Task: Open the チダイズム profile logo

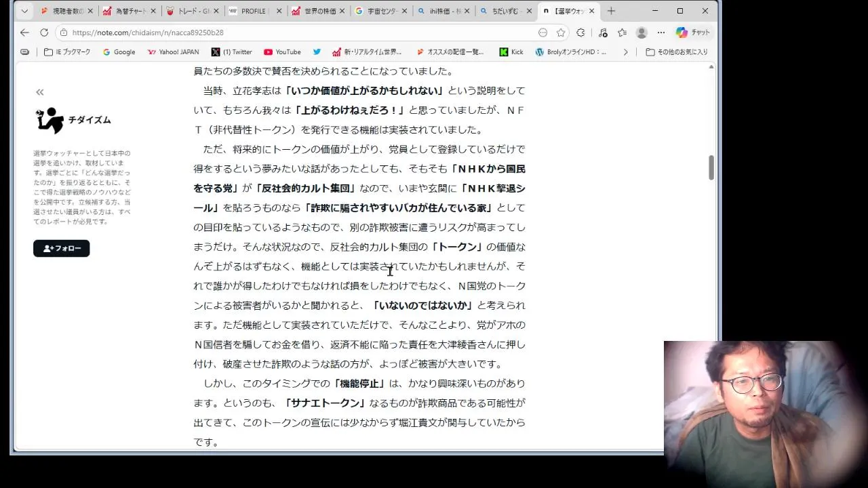Action: pyautogui.click(x=50, y=120)
